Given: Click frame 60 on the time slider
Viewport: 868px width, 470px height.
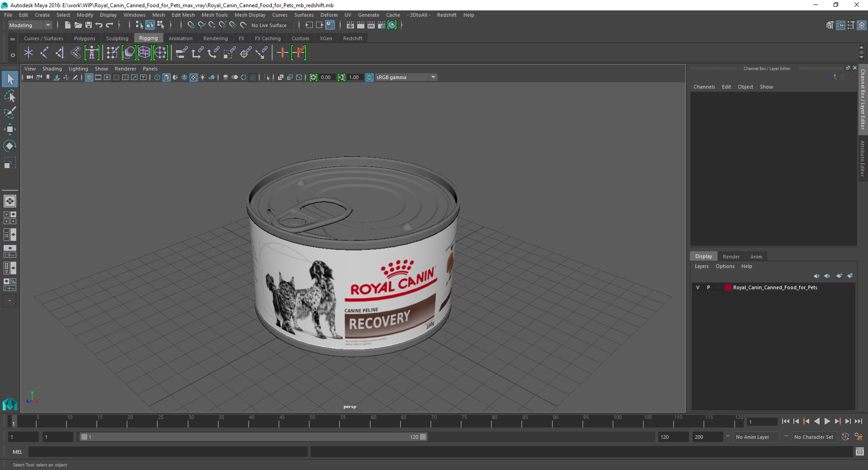Looking at the screenshot, I should [373, 421].
